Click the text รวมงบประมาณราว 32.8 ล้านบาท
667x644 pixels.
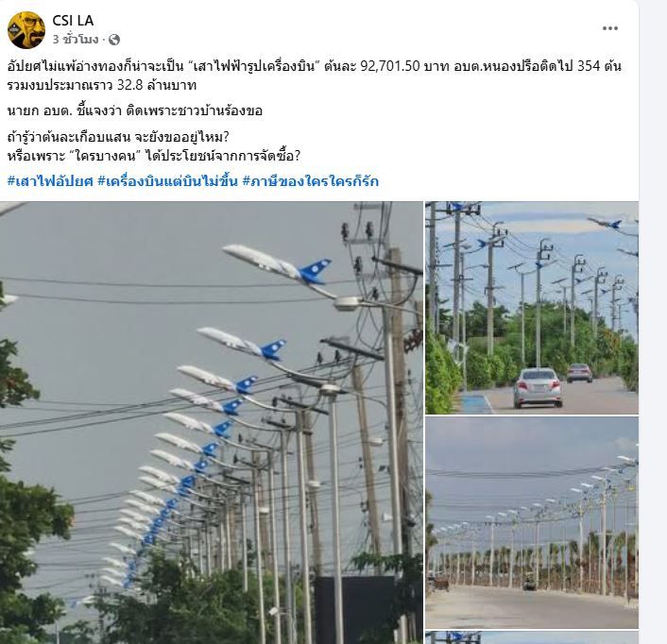(102, 85)
